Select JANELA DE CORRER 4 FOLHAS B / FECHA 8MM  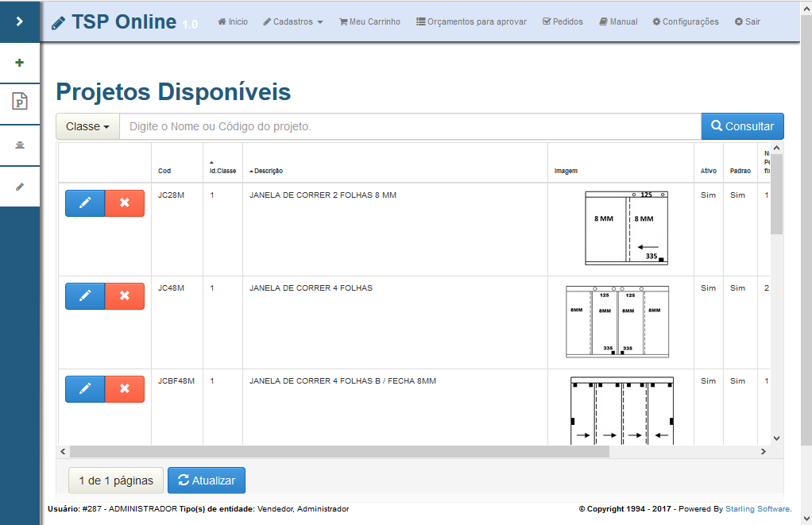[342, 381]
